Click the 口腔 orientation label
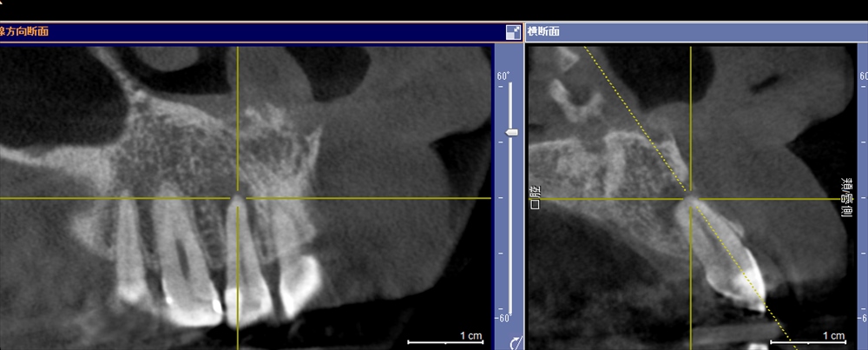 pyautogui.click(x=535, y=199)
